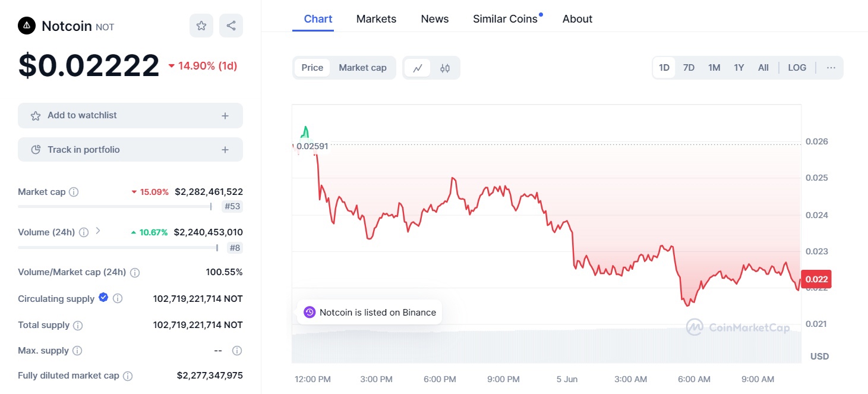Switch to candlestick chart view
The height and width of the screenshot is (394, 868).
(445, 68)
